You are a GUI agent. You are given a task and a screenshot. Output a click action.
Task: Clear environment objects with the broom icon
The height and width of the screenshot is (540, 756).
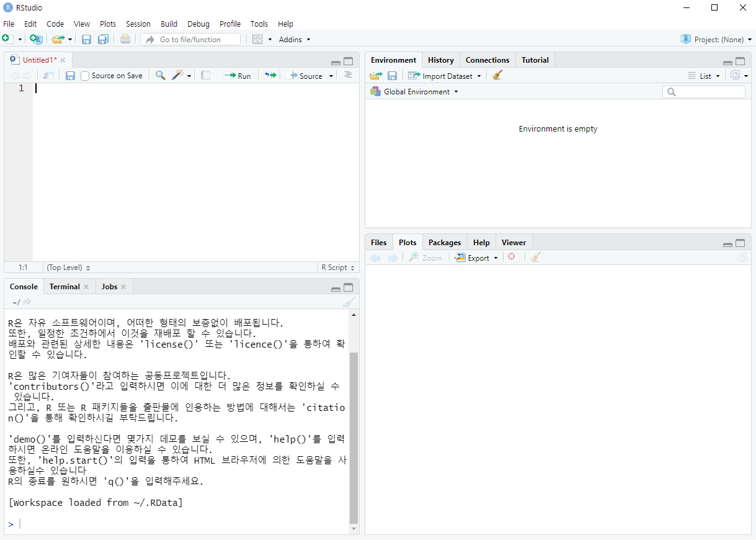(497, 75)
